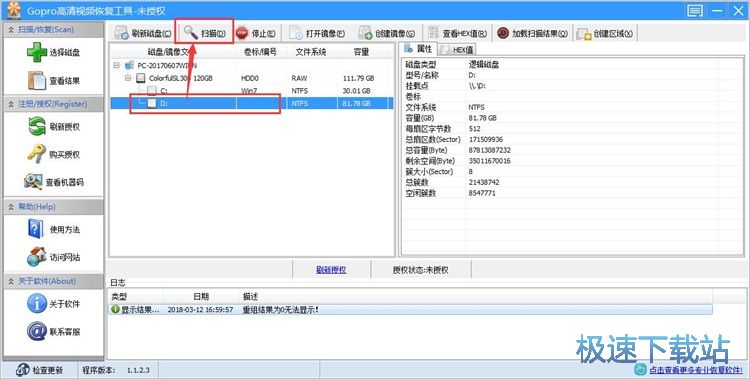Select the C: partition row

252,90
